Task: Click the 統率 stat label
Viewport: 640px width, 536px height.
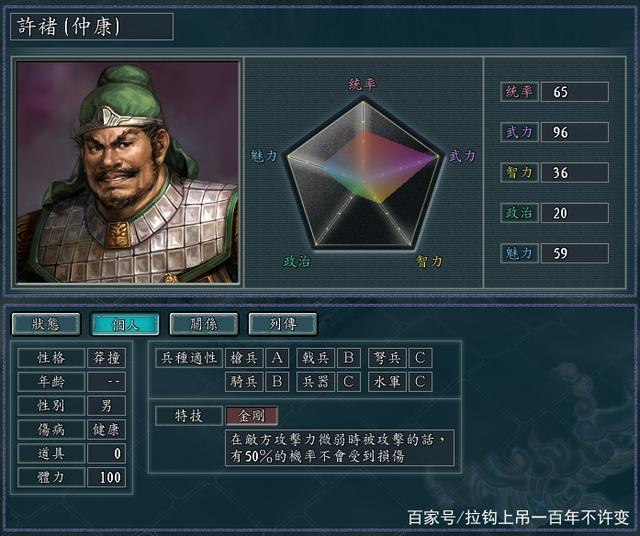Action: point(519,91)
